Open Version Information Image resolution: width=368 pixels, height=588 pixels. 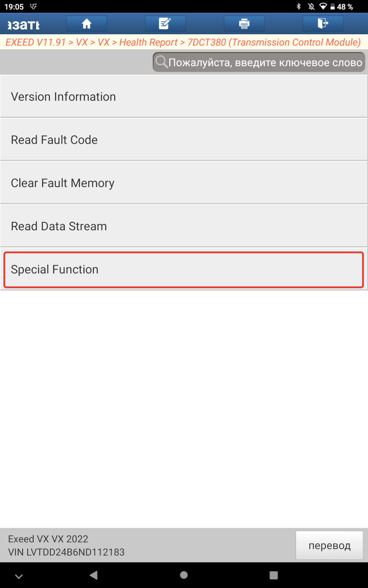[x=184, y=96]
